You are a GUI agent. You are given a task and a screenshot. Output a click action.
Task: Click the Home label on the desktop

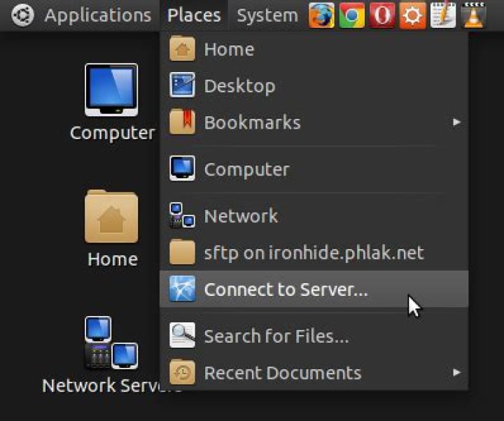click(113, 259)
